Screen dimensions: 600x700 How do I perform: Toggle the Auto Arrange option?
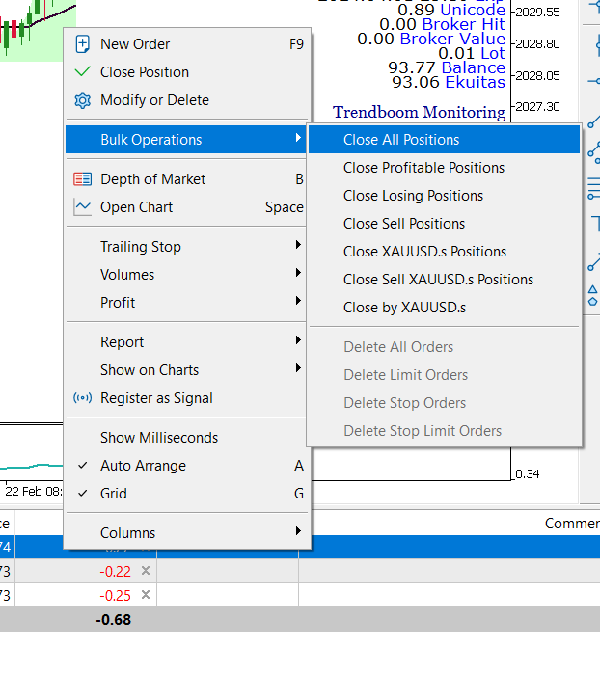pyautogui.click(x=187, y=466)
